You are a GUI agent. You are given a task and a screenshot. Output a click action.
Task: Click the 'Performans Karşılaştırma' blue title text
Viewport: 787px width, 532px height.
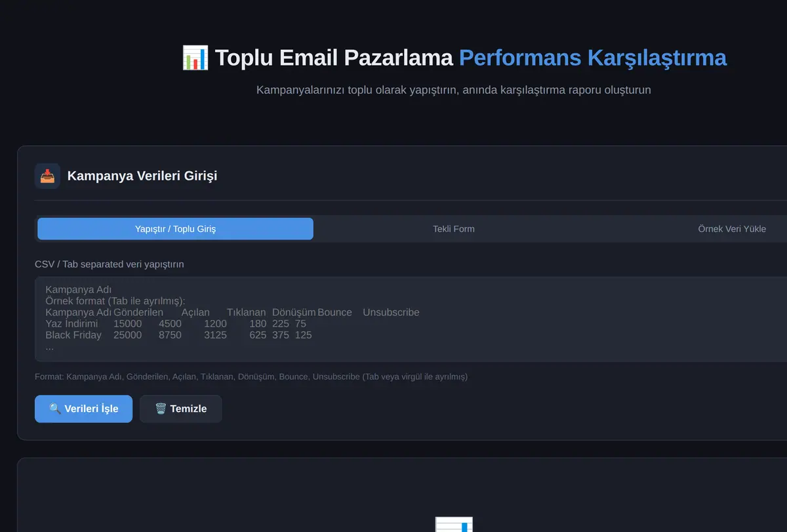click(593, 58)
